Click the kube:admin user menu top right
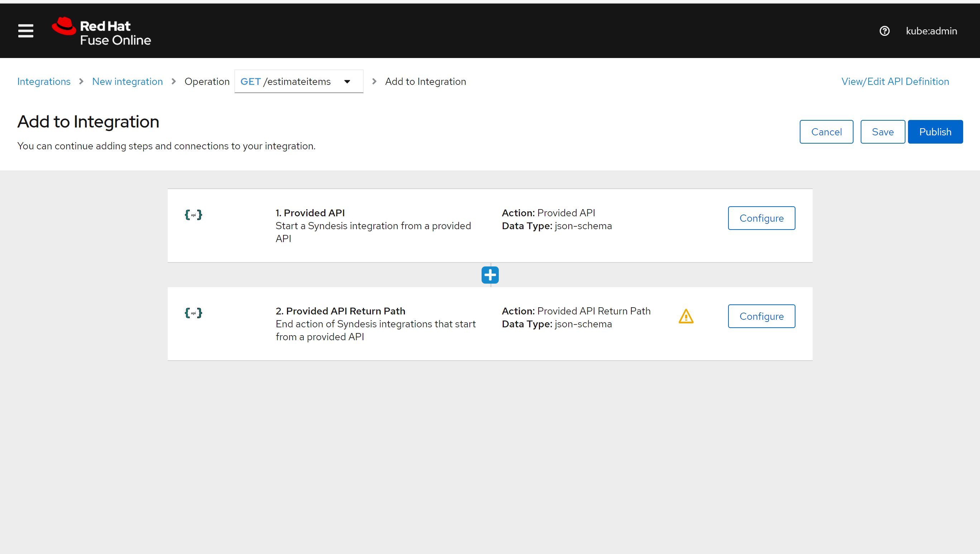This screenshot has width=980, height=554. click(x=932, y=31)
